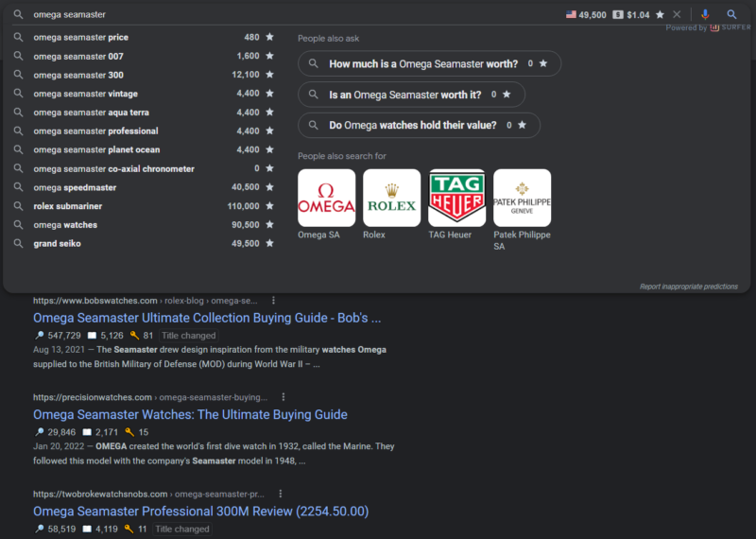Image resolution: width=756 pixels, height=539 pixels.
Task: Choose suggestion omega seamaster professional
Action: (95, 131)
